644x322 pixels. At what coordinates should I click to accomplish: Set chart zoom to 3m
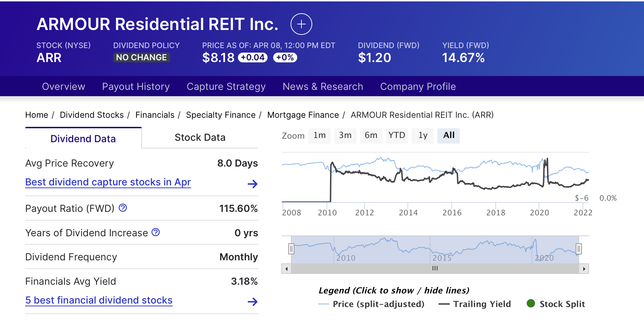345,136
